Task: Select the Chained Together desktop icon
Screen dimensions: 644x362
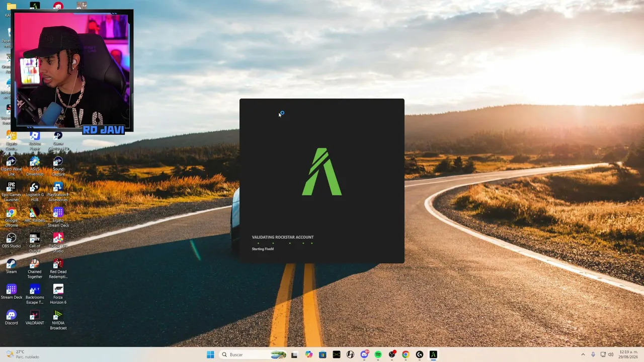Action: click(35, 269)
